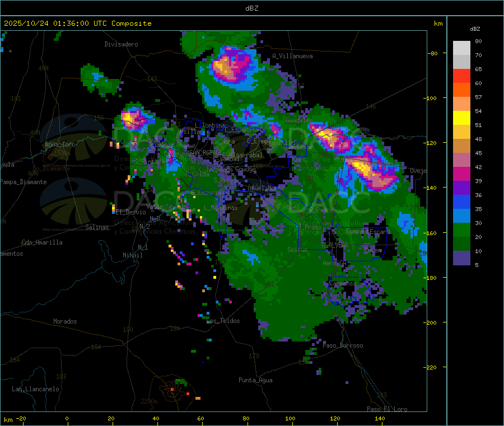Click the 60 km tick on bottom axis

(200, 418)
